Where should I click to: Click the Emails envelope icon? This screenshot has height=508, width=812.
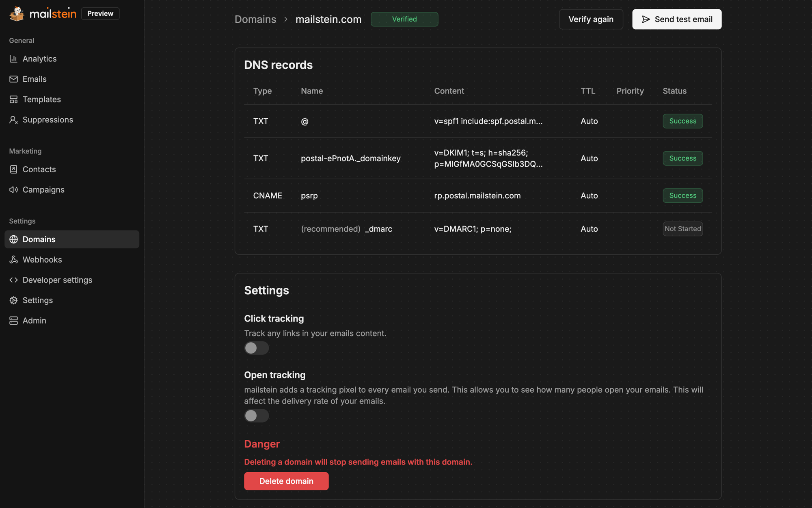pyautogui.click(x=13, y=79)
